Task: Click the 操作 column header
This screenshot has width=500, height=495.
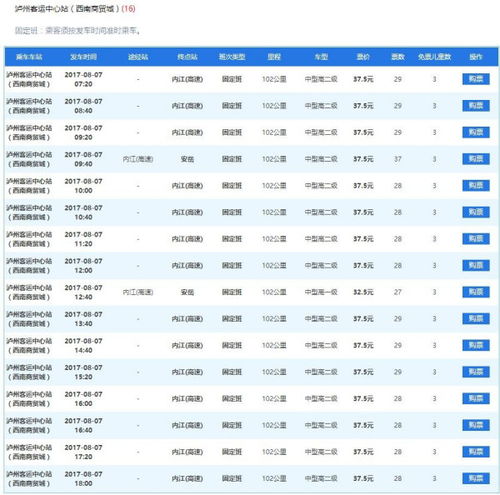Action: pyautogui.click(x=476, y=57)
